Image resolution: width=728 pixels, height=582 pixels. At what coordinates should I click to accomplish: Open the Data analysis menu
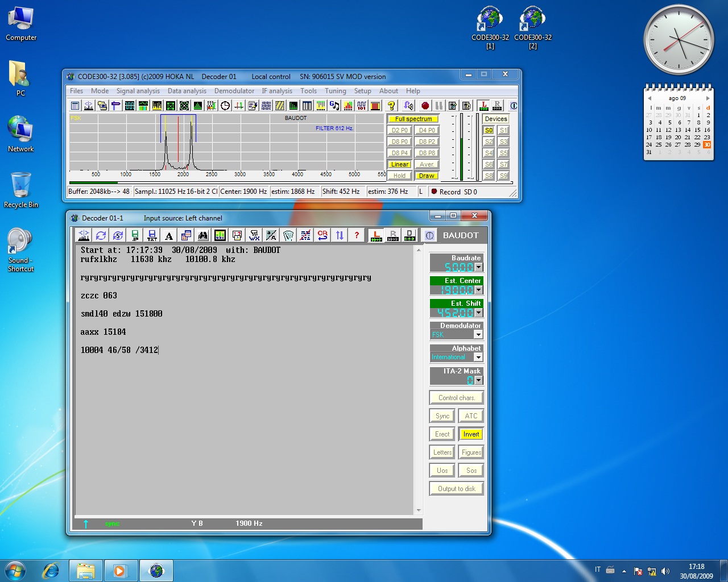click(x=187, y=91)
